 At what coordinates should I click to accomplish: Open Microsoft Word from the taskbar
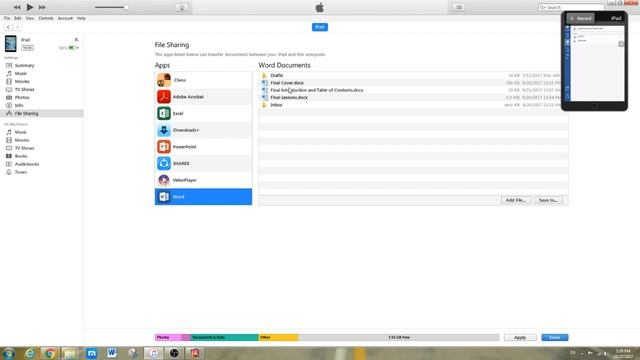pos(112,353)
